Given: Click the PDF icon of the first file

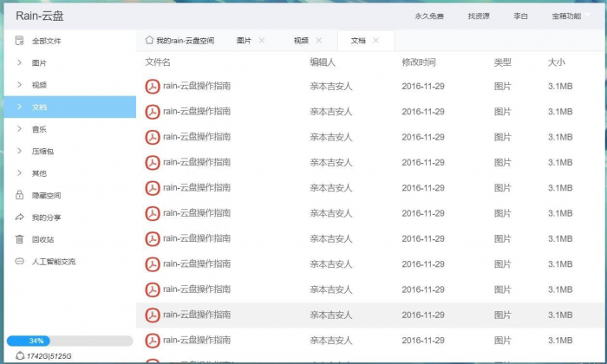Looking at the screenshot, I should coord(153,85).
